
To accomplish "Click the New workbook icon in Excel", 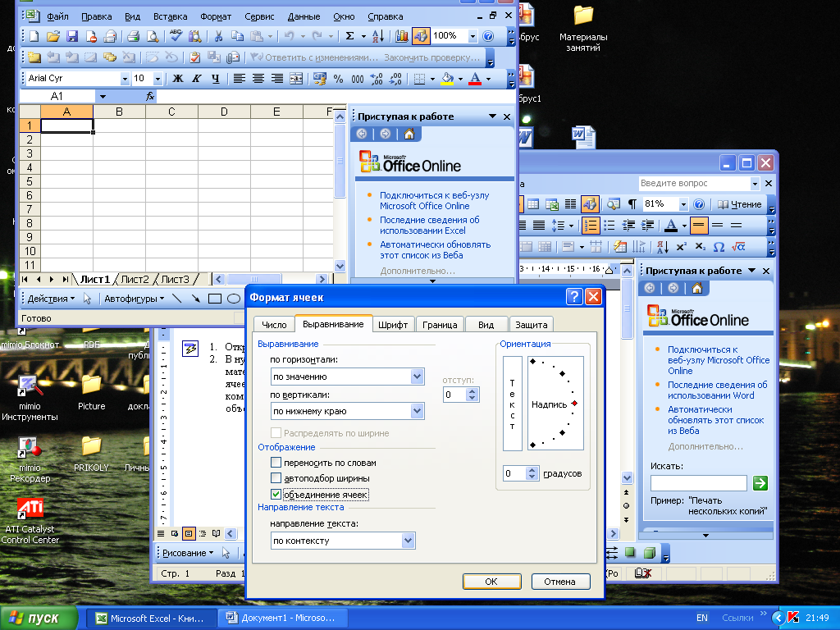I will (34, 36).
